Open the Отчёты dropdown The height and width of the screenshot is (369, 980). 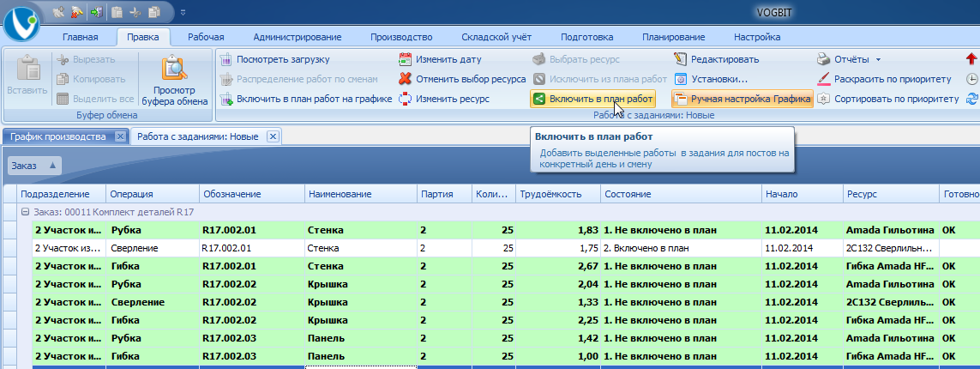click(x=850, y=59)
